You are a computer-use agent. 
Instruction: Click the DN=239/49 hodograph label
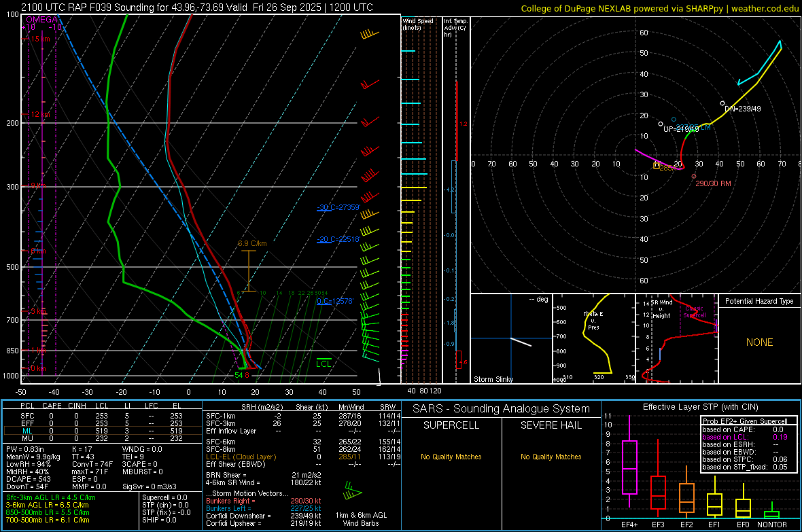point(743,109)
